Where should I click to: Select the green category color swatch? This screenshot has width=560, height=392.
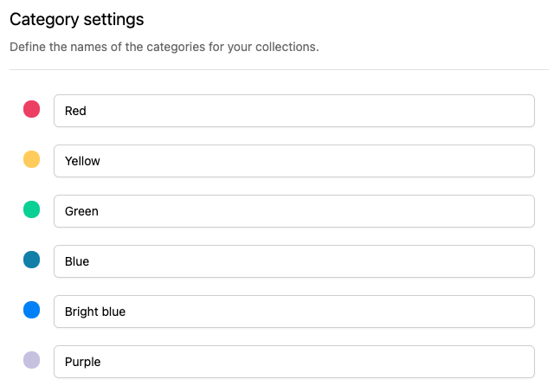point(31,209)
